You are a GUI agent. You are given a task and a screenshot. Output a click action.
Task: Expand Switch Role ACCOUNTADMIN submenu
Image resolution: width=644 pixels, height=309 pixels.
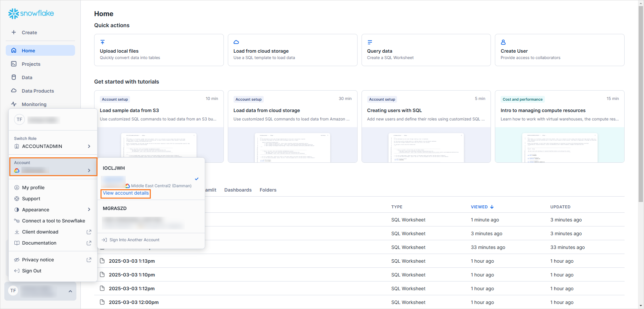[53, 146]
